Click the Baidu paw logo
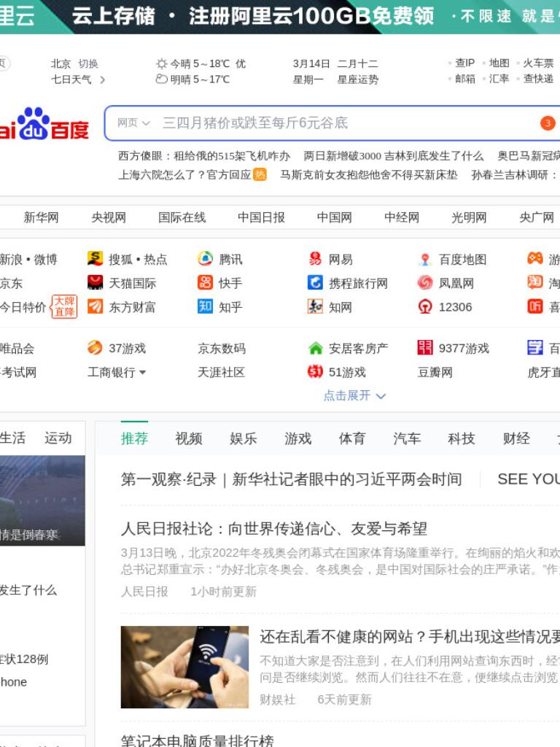 (x=34, y=123)
